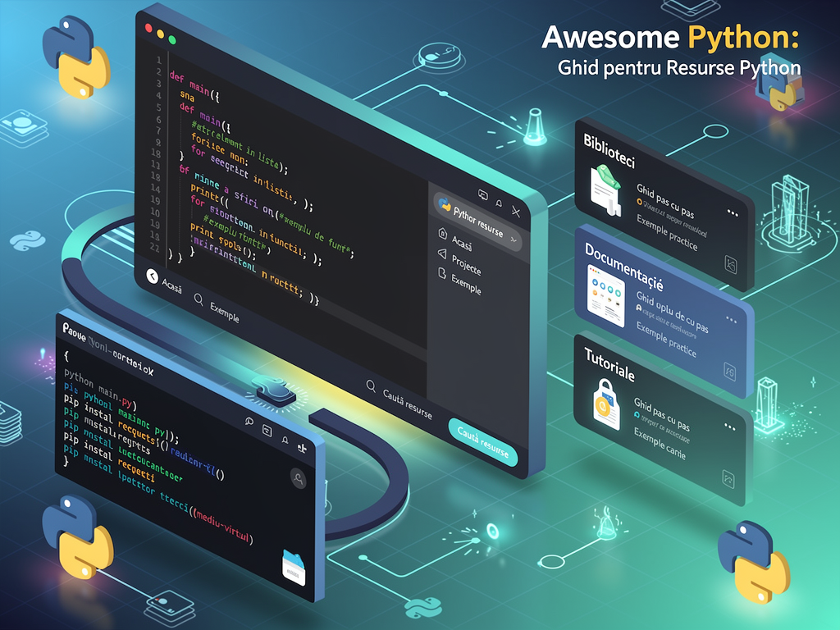The image size is (840, 630).
Task: Close the Python resurse side panel
Action: pyautogui.click(x=516, y=212)
